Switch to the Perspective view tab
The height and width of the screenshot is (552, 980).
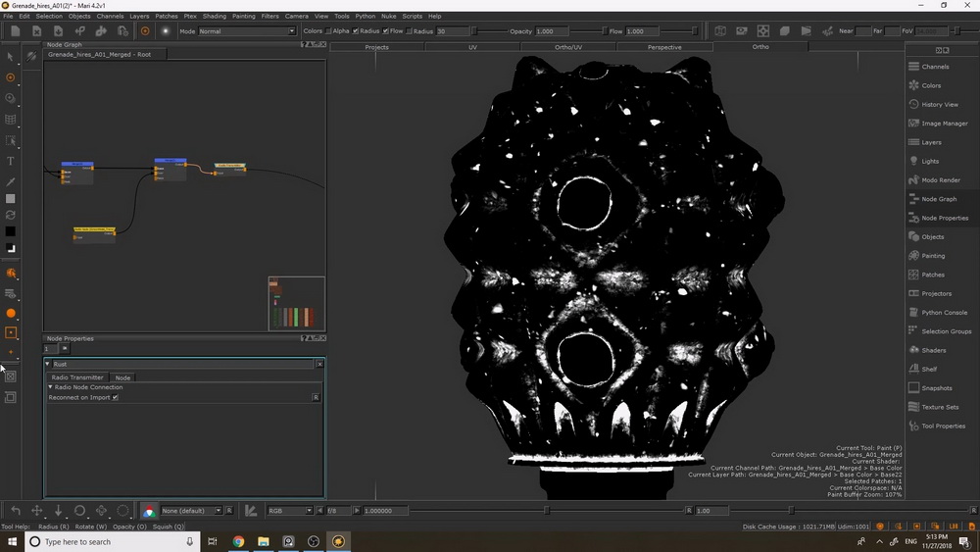(x=664, y=47)
